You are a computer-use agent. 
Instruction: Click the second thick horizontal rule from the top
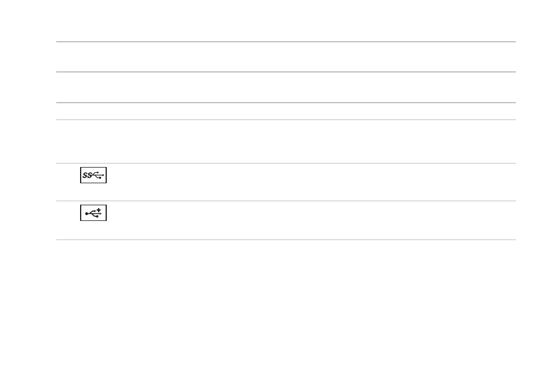286,72
